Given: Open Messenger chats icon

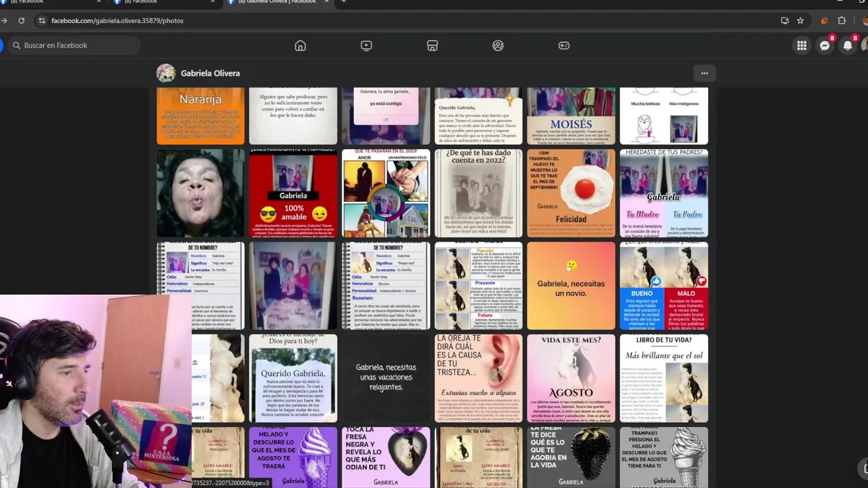Looking at the screenshot, I should click(x=825, y=45).
